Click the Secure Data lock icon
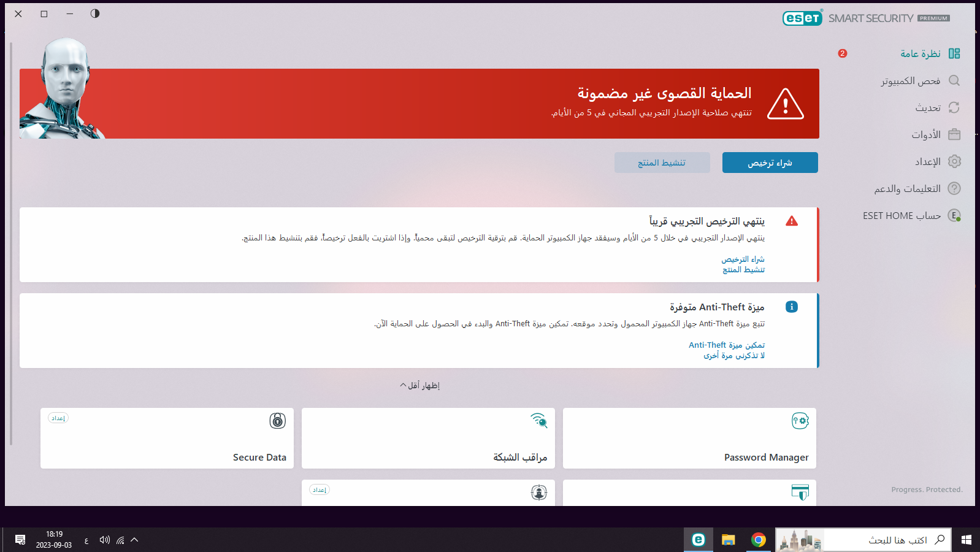The width and height of the screenshot is (980, 552). pyautogui.click(x=278, y=421)
